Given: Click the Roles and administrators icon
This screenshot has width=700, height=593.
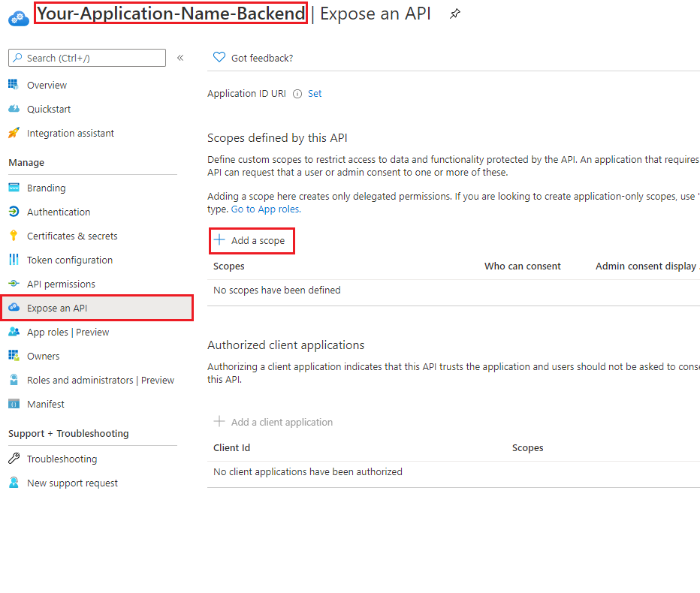Looking at the screenshot, I should click(x=14, y=379).
